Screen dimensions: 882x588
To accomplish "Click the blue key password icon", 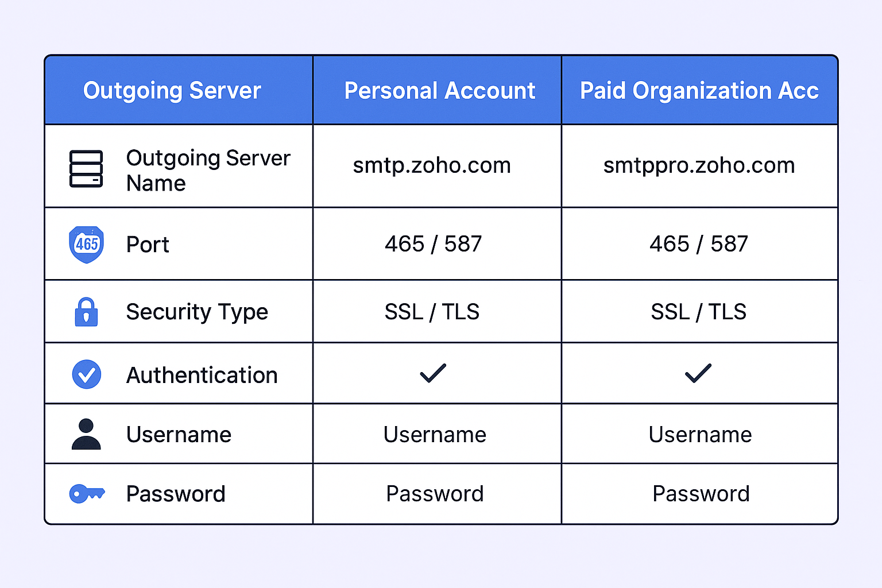I will point(87,493).
